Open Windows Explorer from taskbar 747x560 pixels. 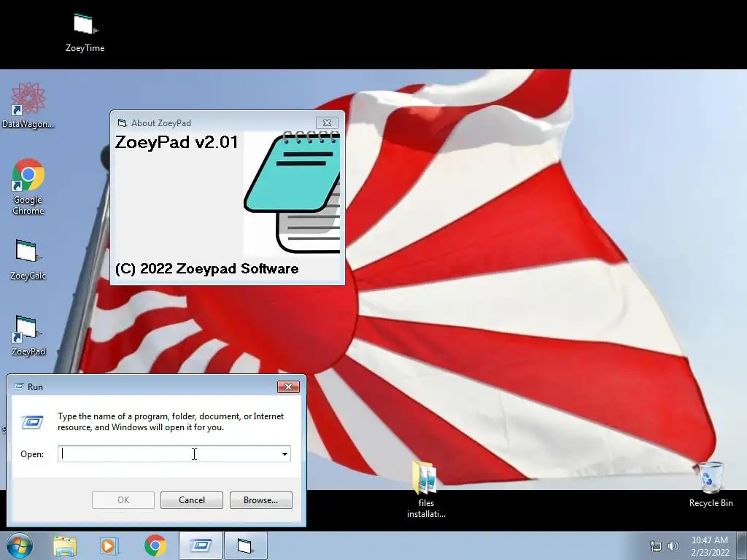[65, 545]
